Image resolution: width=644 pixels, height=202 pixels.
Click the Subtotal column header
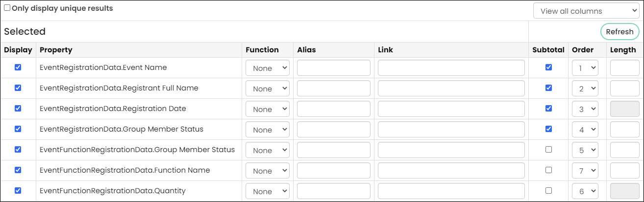(548, 50)
